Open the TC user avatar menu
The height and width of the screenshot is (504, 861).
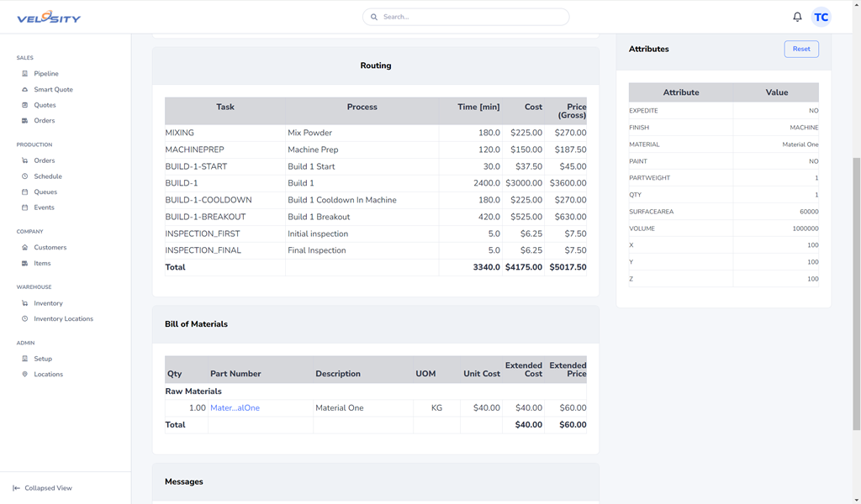click(x=821, y=17)
